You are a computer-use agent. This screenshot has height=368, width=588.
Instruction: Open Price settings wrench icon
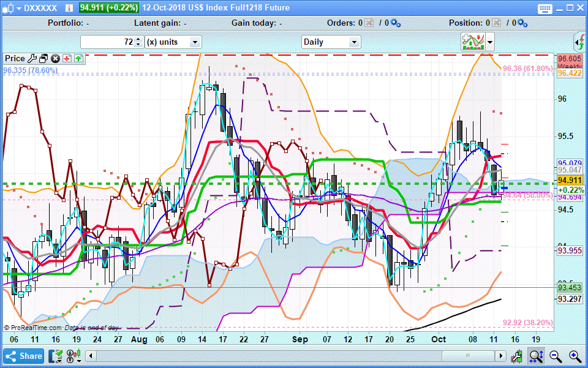32,58
